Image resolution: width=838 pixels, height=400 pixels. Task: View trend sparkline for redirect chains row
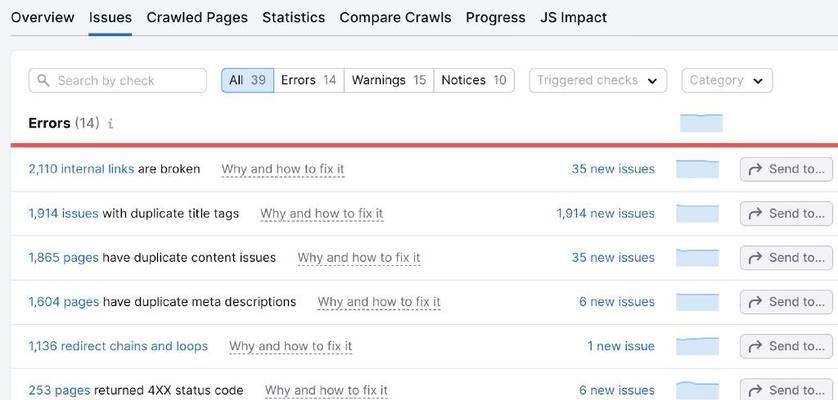(x=697, y=346)
